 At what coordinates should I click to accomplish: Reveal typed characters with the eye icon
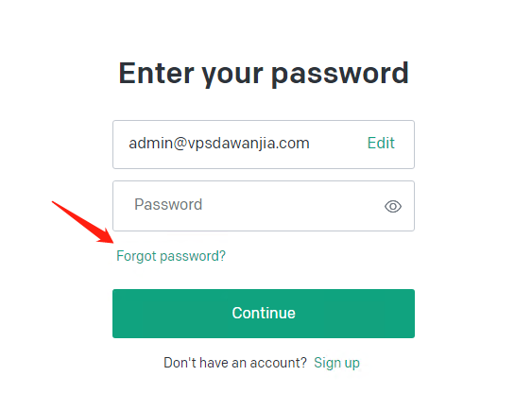393,206
